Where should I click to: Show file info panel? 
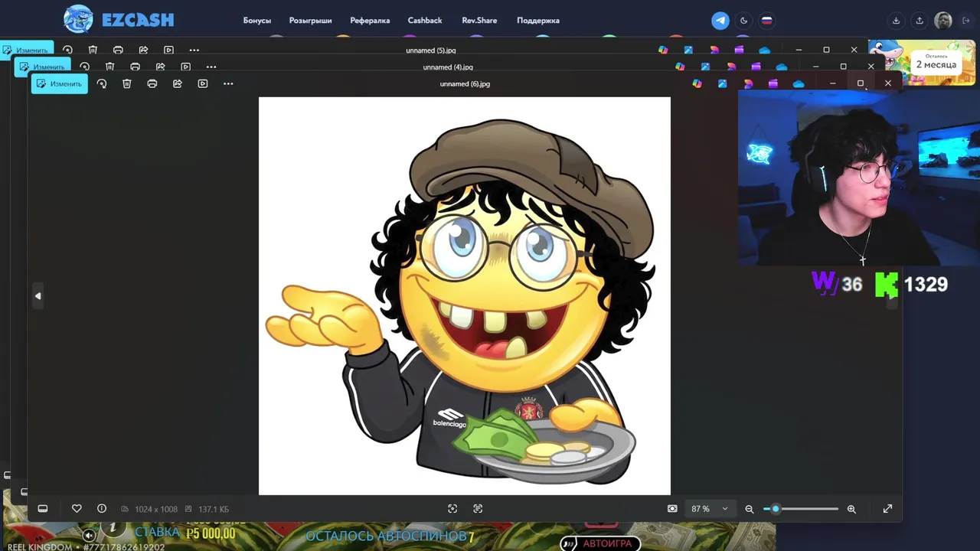(x=102, y=509)
